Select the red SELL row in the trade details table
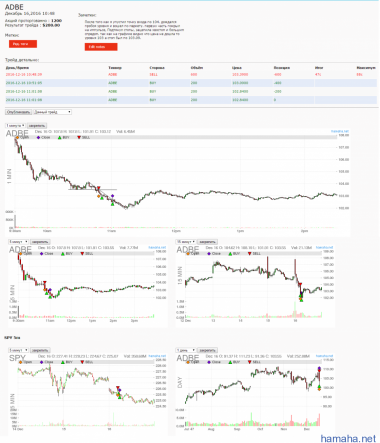Viewport: 380px width, 443px height. (x=191, y=74)
